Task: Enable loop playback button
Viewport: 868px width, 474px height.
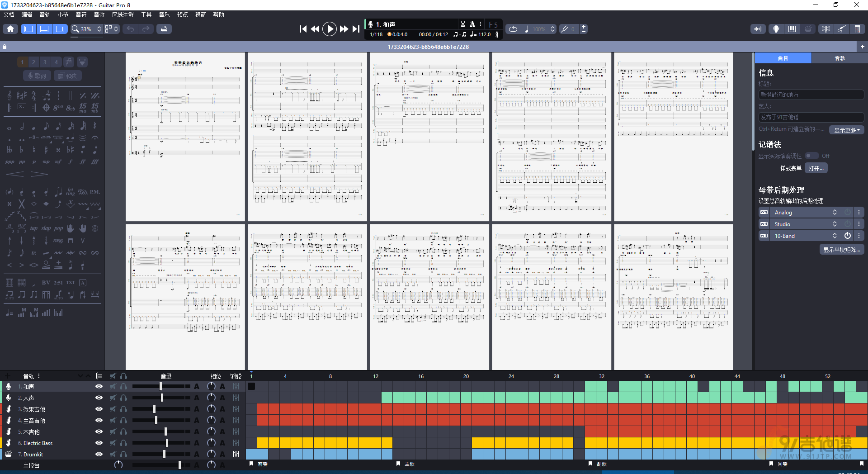Action: [513, 29]
